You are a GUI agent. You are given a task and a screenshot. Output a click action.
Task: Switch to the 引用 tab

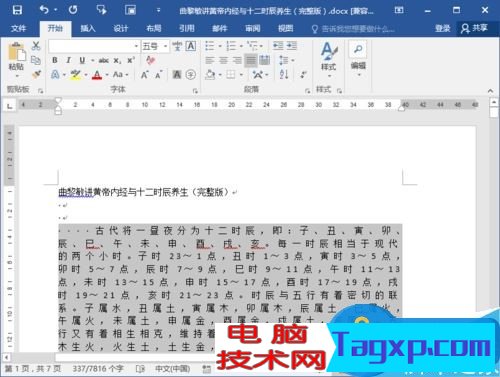[187, 28]
